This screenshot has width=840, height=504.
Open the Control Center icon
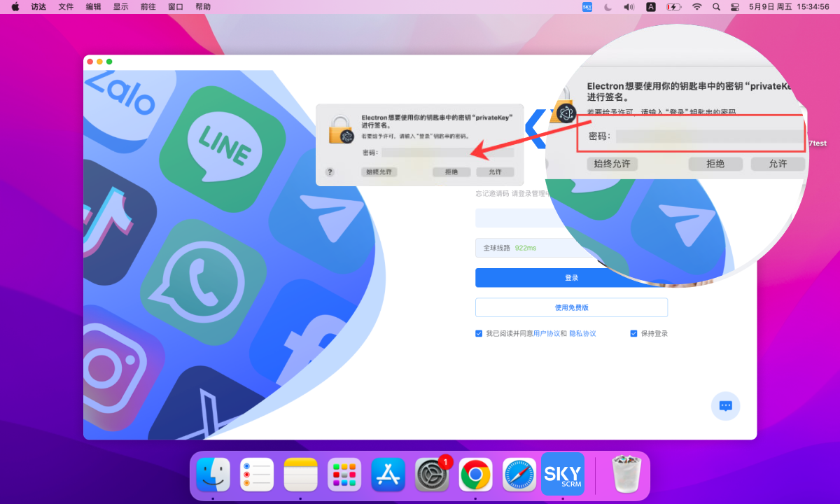pyautogui.click(x=735, y=7)
